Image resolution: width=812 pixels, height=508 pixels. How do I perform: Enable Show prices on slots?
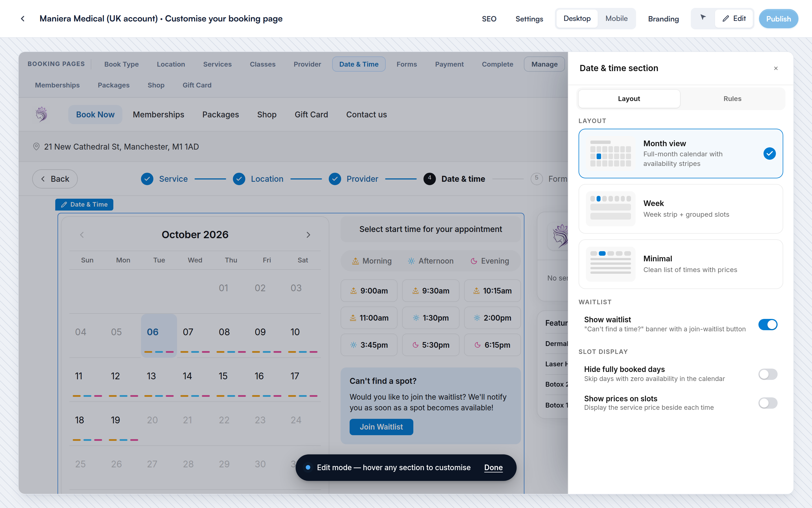(768, 403)
